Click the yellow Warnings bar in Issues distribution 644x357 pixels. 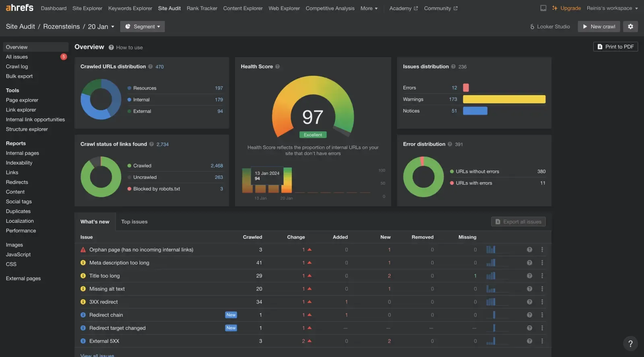click(x=504, y=99)
